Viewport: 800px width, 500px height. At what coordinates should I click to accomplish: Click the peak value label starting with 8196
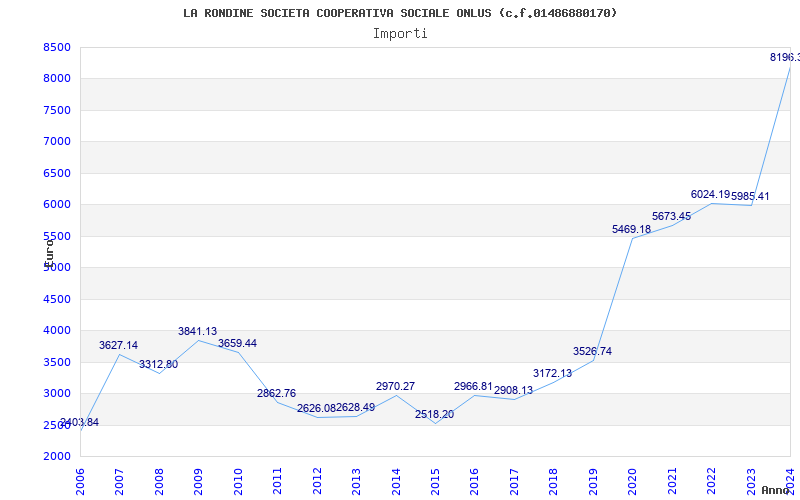pyautogui.click(x=785, y=58)
